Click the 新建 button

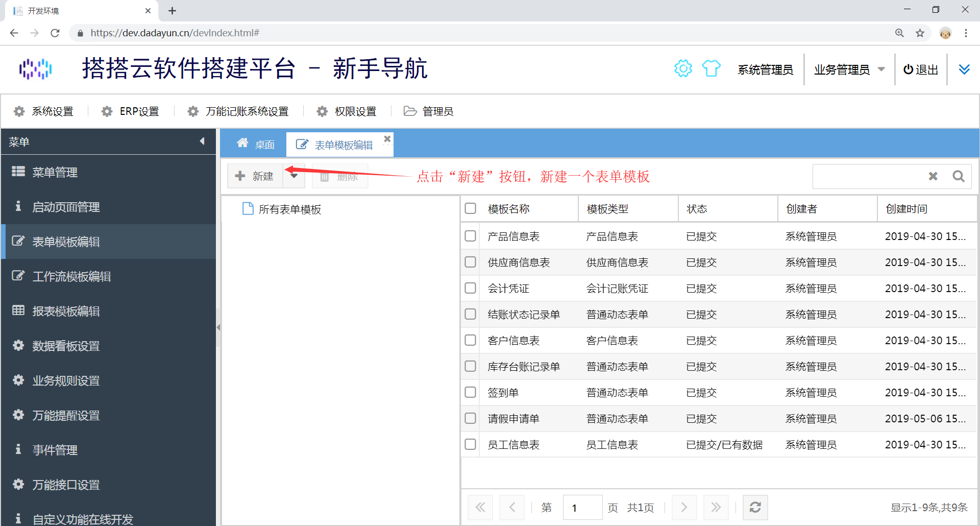tap(255, 176)
